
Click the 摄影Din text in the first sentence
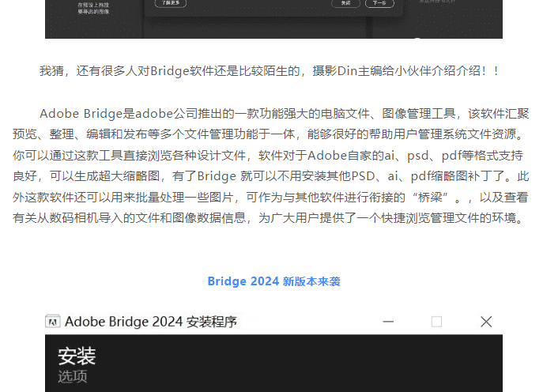tap(334, 71)
